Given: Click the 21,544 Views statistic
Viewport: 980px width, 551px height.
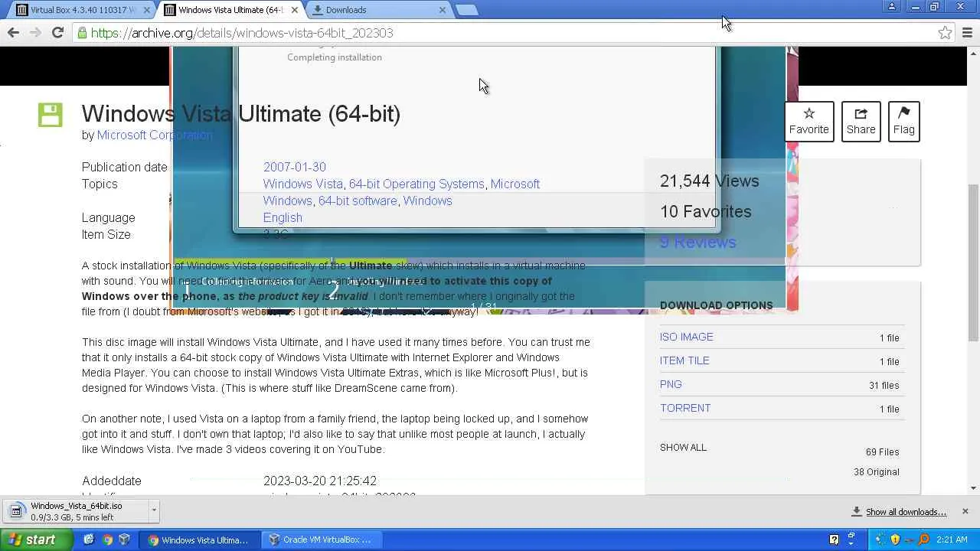Looking at the screenshot, I should point(710,181).
